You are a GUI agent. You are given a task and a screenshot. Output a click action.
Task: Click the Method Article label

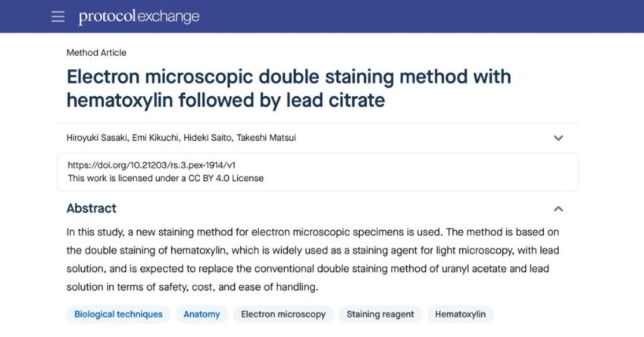pos(96,52)
